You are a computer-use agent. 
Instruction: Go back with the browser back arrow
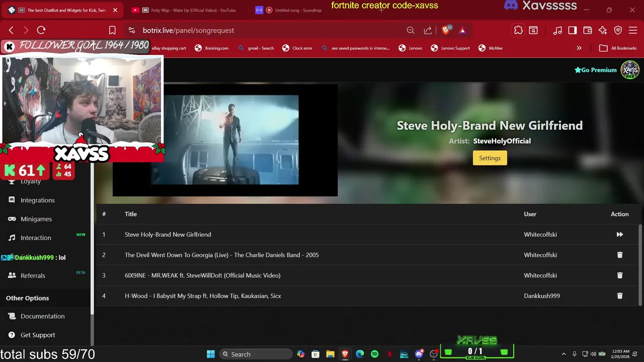[x=11, y=30]
